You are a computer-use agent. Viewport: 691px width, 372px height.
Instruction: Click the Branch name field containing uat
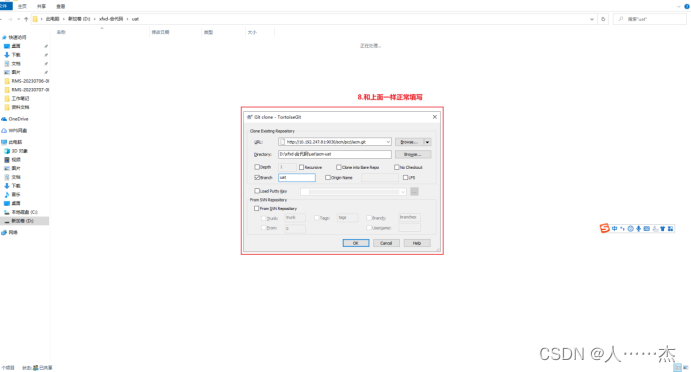(x=297, y=178)
